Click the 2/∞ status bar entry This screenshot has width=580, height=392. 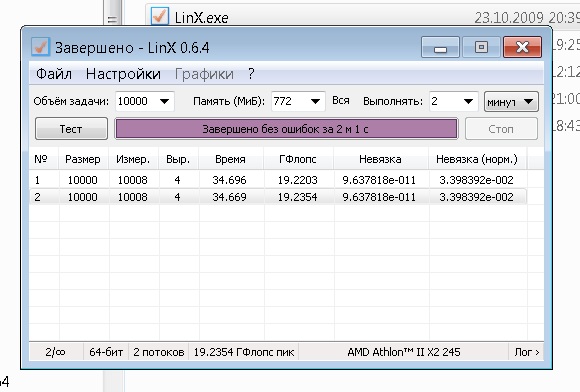click(x=56, y=352)
